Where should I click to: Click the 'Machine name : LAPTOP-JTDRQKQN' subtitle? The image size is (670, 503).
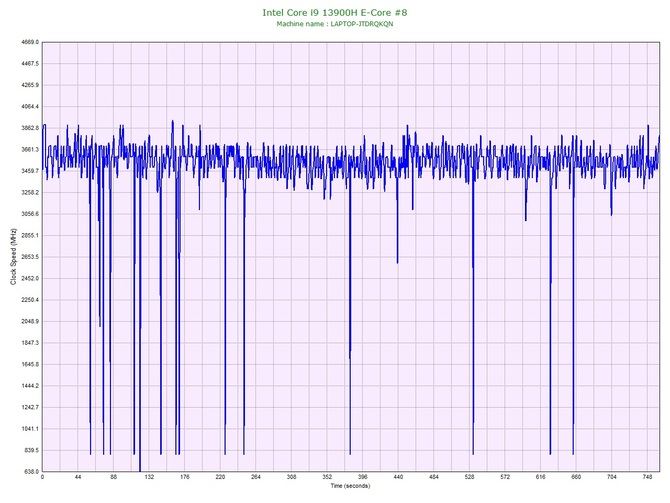coord(335,24)
